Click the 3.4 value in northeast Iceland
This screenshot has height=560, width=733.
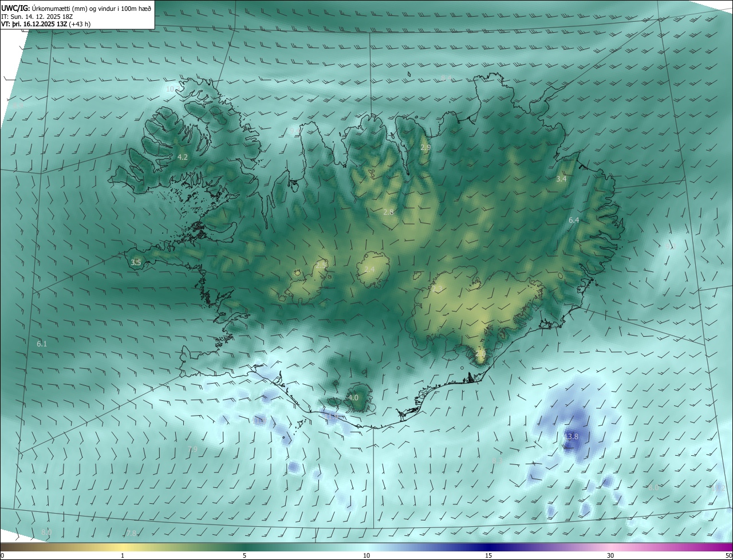pos(561,179)
